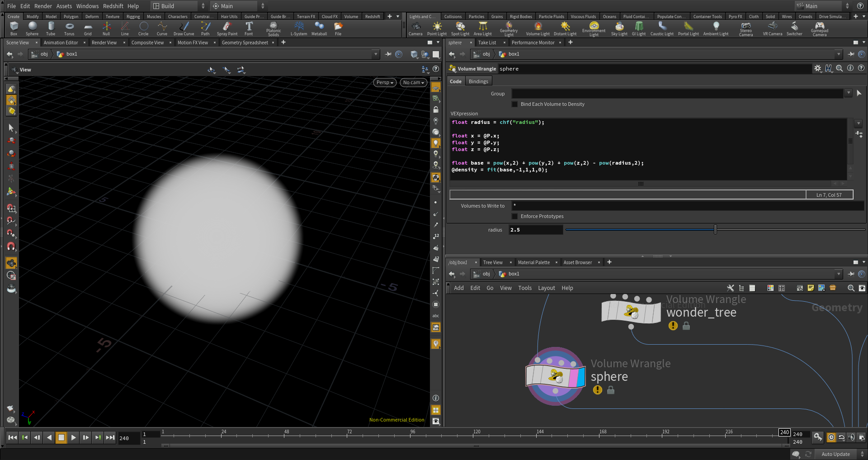Add an Environment Light from the shelf
The width and height of the screenshot is (868, 460).
tap(594, 29)
